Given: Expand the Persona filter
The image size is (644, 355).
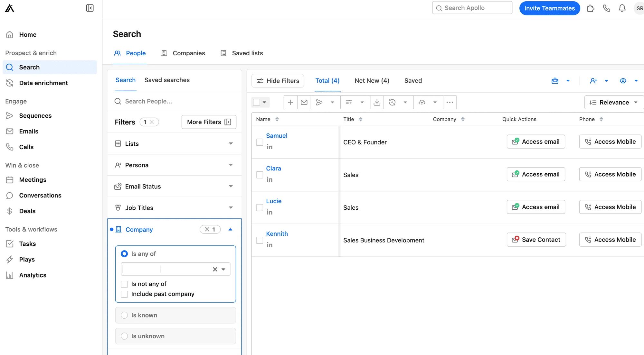Looking at the screenshot, I should coord(174,165).
